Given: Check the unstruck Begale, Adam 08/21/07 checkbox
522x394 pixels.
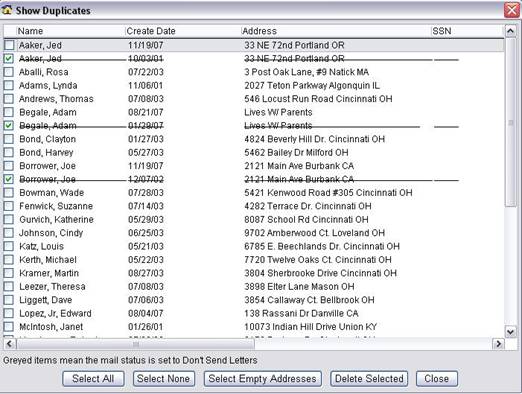Looking at the screenshot, I should click(x=9, y=112).
